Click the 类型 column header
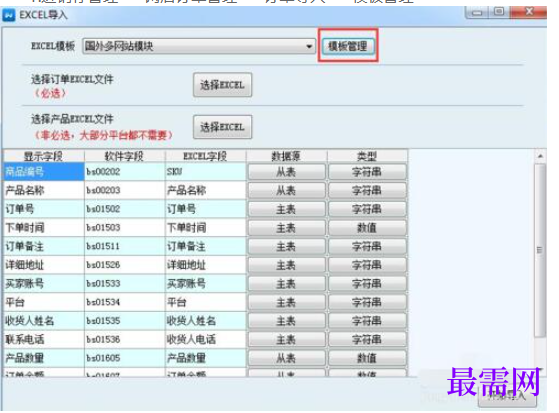Screen dimensions: 559x413 point(367,156)
